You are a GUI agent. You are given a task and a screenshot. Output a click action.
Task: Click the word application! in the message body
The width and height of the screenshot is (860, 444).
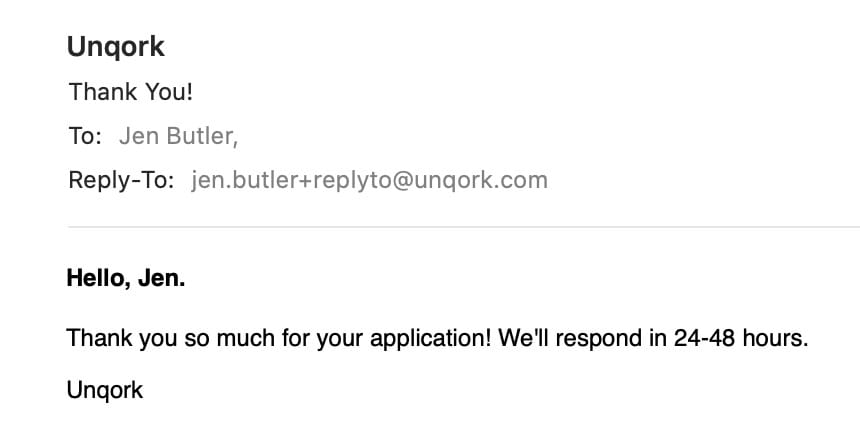coord(431,338)
